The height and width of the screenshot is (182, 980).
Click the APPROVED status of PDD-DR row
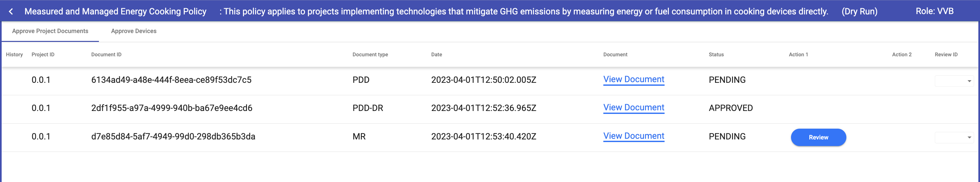[x=730, y=108]
